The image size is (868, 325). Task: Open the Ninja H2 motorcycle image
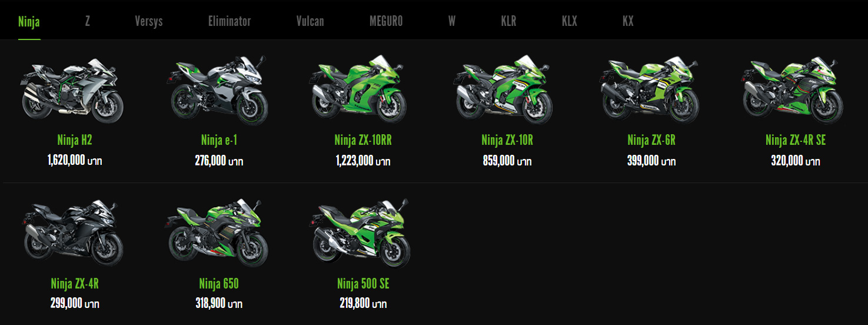coord(74,90)
